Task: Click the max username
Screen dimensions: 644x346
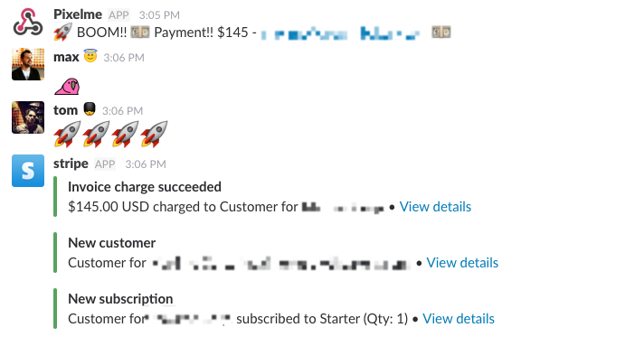Action: pos(66,57)
